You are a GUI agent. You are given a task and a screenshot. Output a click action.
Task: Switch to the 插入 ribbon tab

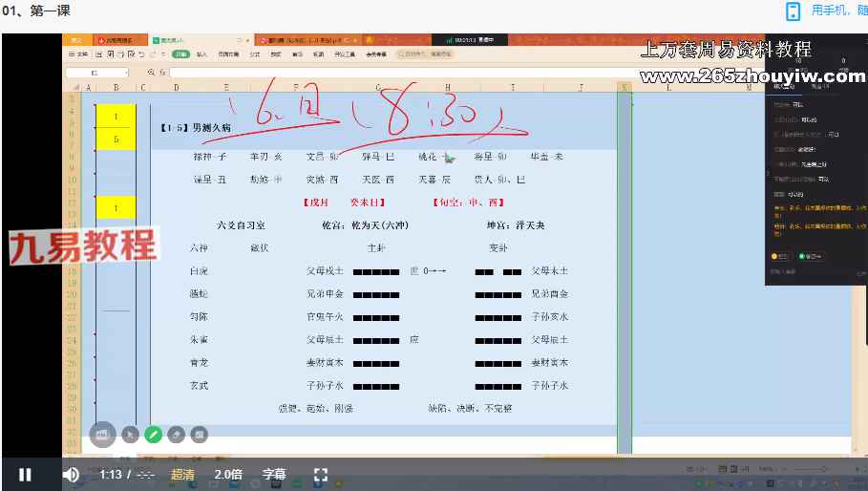click(x=201, y=54)
